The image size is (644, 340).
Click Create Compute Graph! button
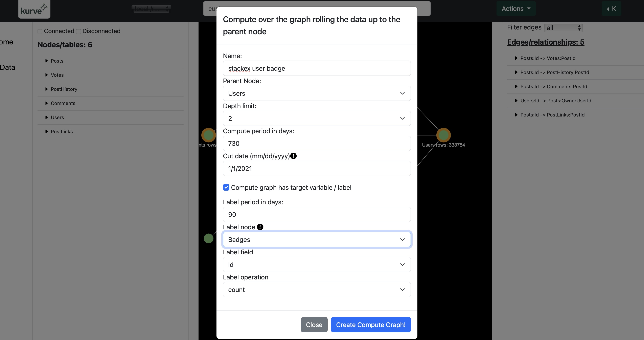[x=371, y=325]
